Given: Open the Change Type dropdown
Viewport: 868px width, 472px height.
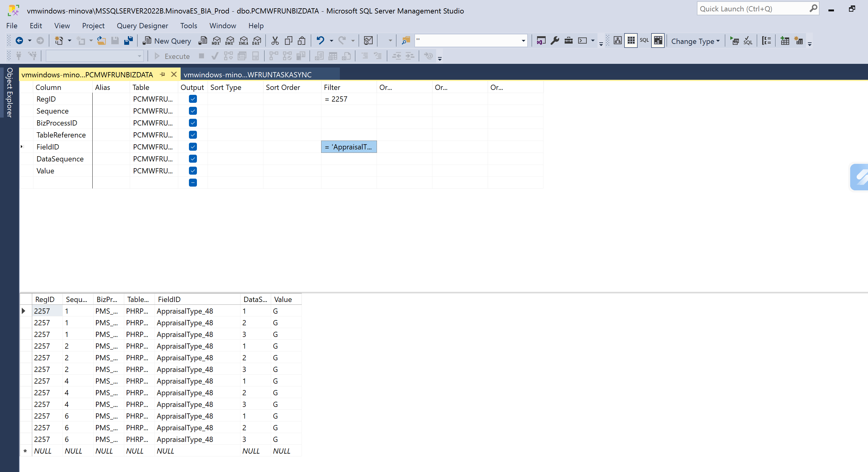Looking at the screenshot, I should point(695,41).
